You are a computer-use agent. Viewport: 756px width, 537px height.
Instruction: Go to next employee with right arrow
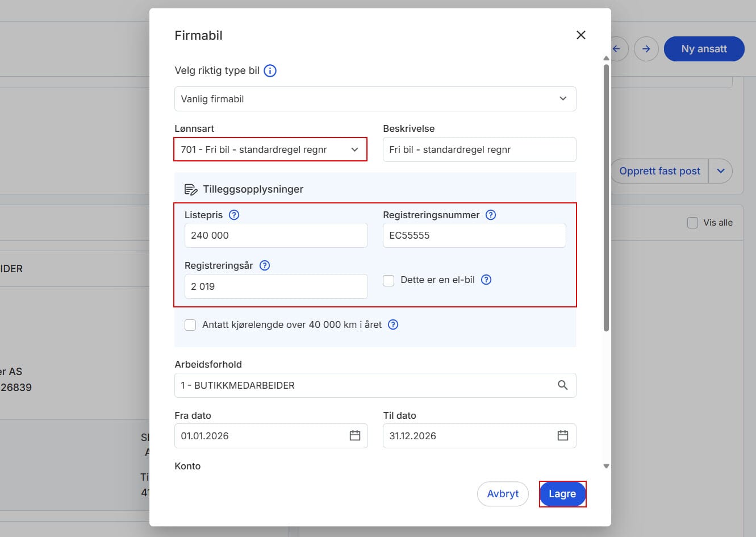(x=646, y=49)
